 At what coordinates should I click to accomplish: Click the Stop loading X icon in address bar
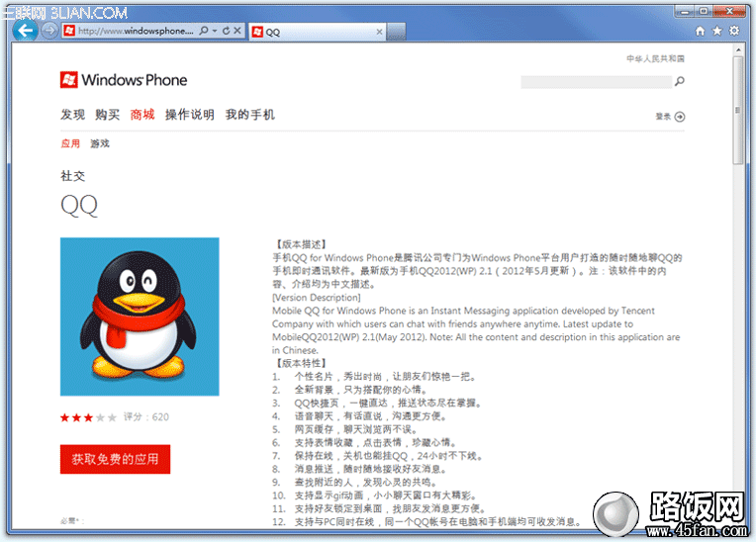coord(237,31)
